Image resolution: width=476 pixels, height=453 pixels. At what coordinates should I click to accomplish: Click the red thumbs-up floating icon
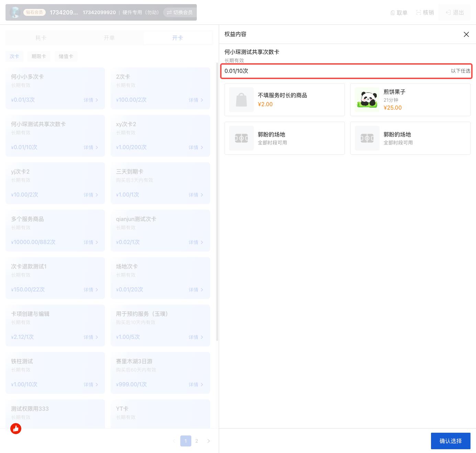[16, 429]
